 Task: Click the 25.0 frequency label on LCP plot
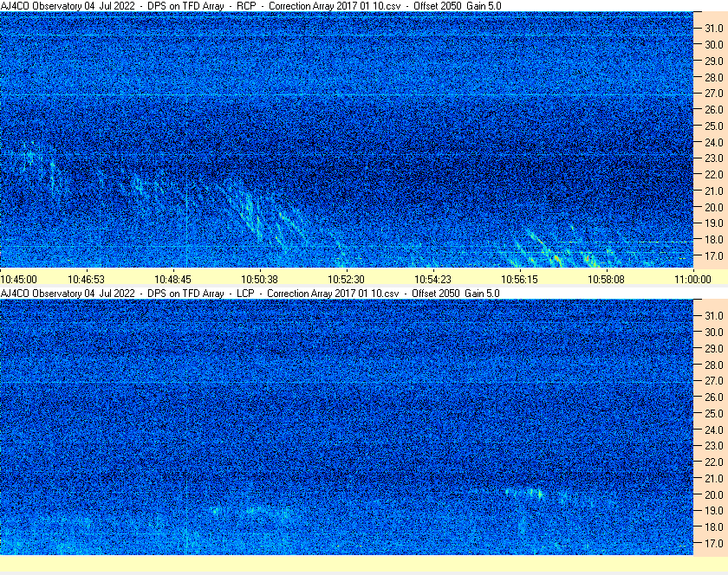click(714, 413)
